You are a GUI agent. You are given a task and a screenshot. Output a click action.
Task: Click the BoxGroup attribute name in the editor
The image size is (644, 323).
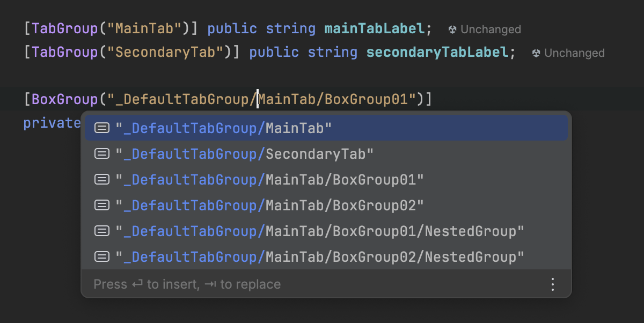(65, 99)
